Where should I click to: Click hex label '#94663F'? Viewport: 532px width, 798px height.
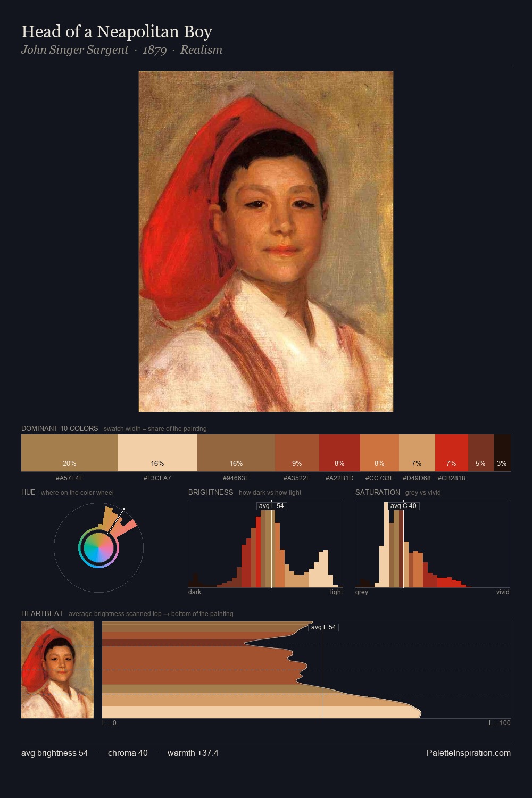(x=236, y=478)
